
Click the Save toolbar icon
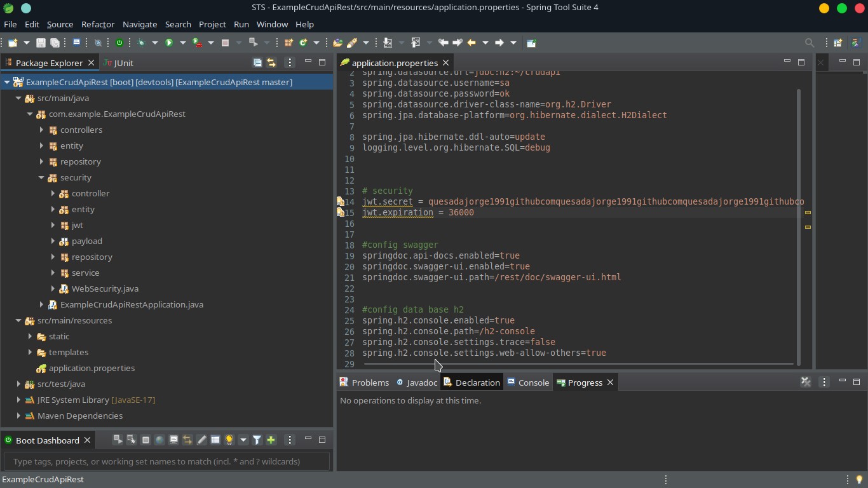point(41,43)
